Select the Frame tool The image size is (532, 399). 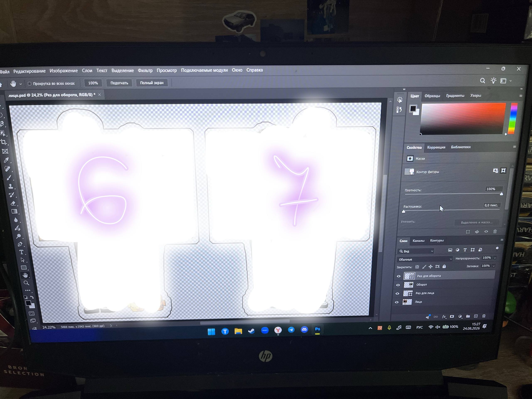(5, 151)
